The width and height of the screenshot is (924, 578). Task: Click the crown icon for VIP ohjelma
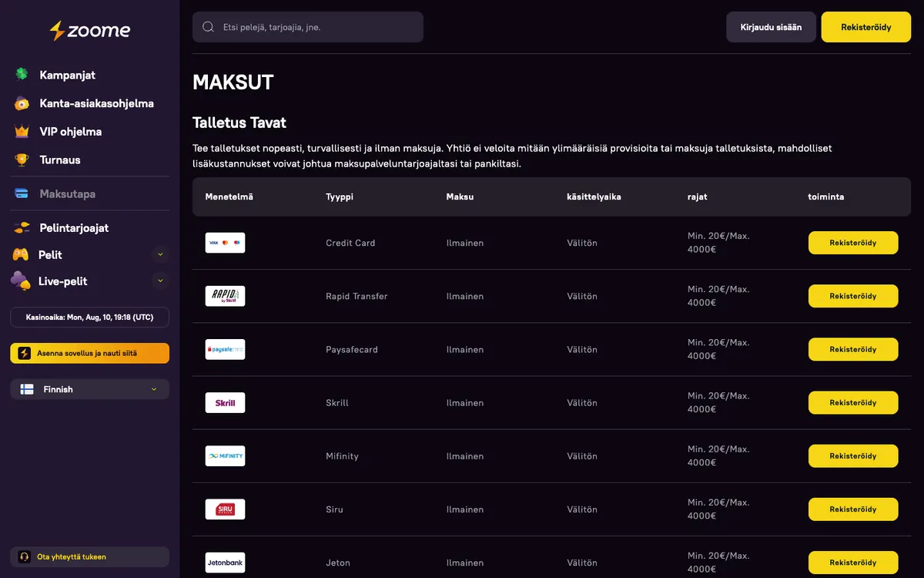tap(22, 132)
